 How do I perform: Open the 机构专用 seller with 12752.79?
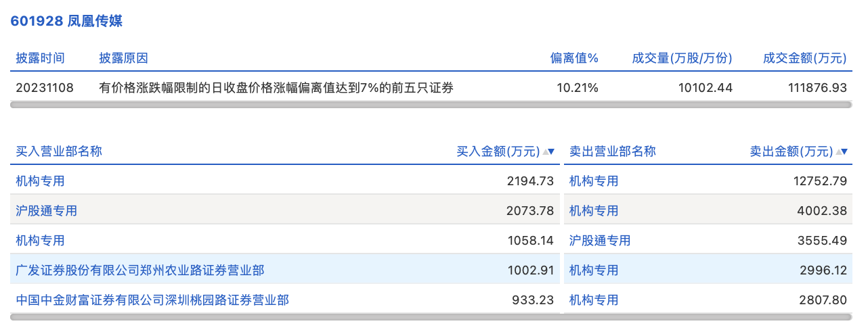click(x=594, y=181)
